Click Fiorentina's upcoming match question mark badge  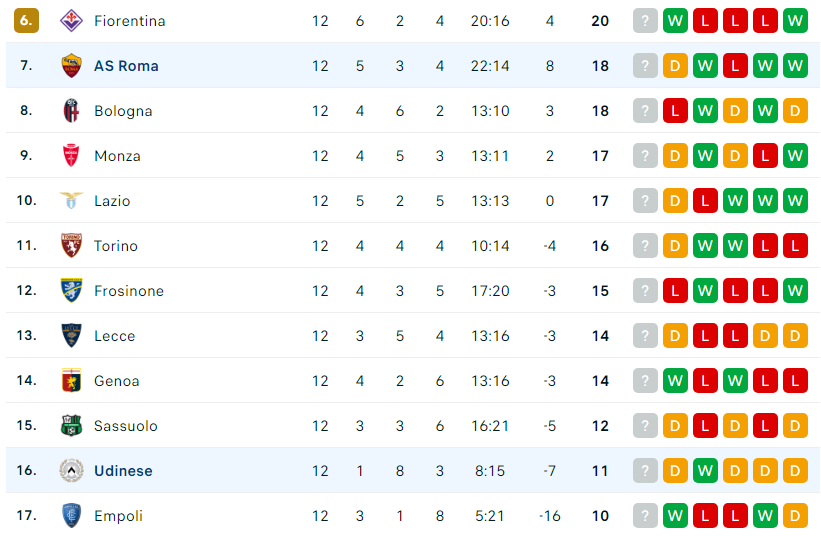point(645,21)
